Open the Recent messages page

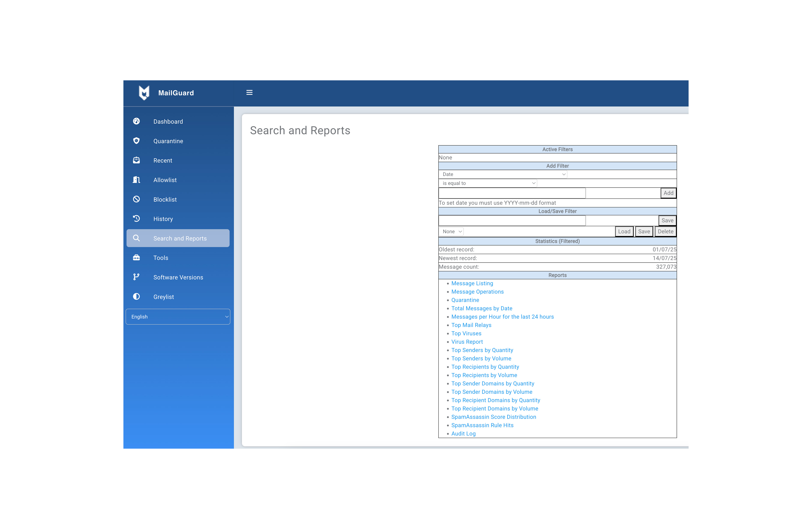[178, 160]
